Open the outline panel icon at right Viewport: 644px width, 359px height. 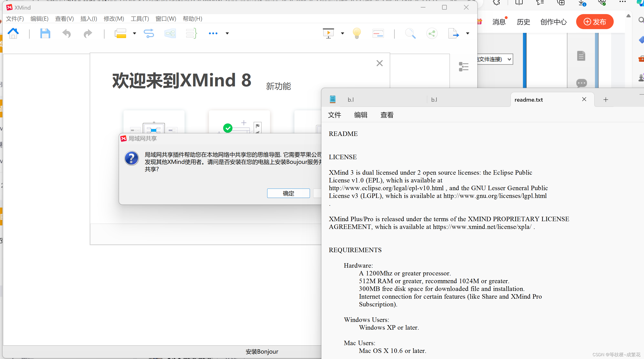(x=464, y=67)
